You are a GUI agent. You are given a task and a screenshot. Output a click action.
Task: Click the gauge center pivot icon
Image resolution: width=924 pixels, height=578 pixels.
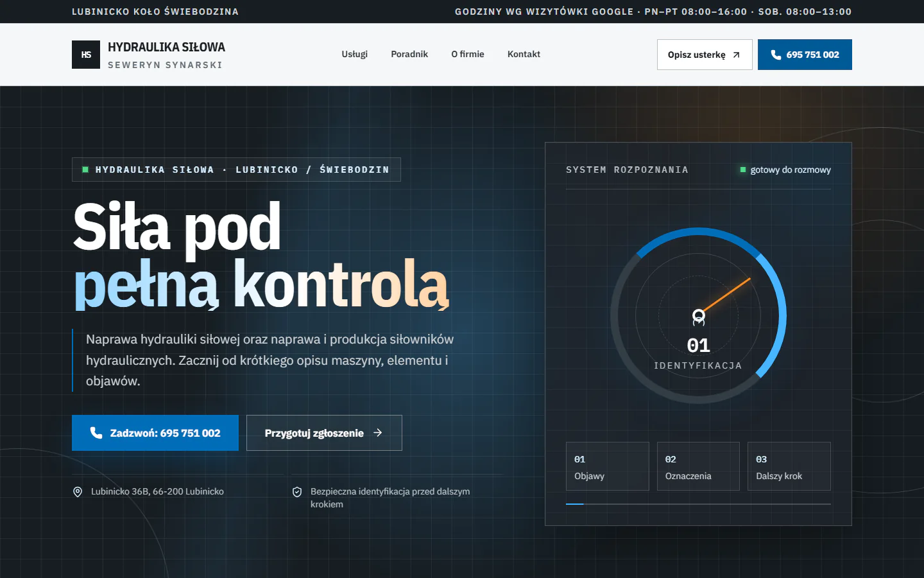[x=698, y=317]
